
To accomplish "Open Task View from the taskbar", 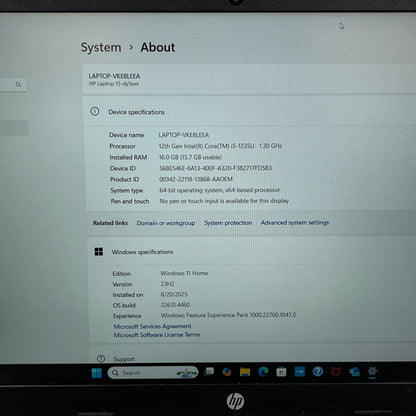I will [x=209, y=371].
